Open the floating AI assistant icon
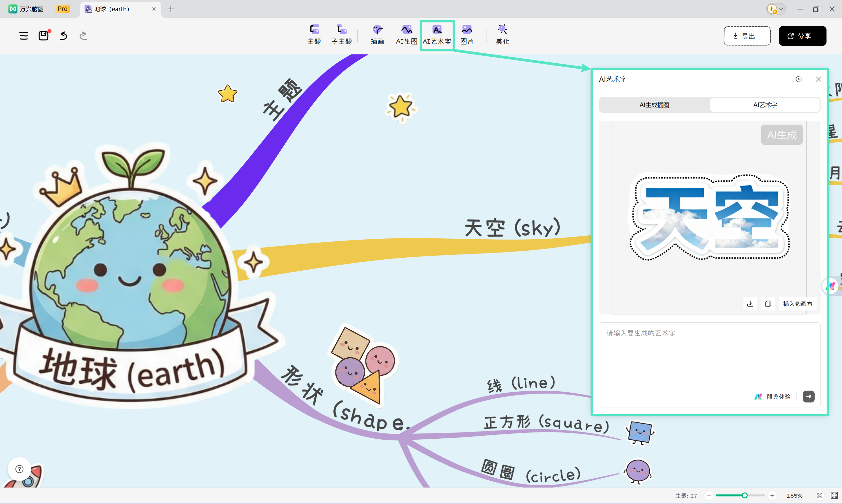 [830, 286]
